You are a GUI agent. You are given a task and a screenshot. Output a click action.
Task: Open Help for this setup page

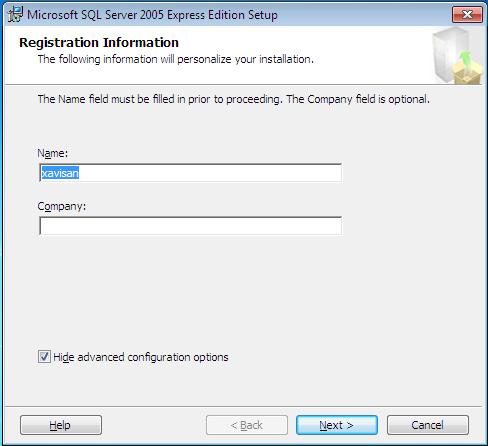[x=61, y=425]
